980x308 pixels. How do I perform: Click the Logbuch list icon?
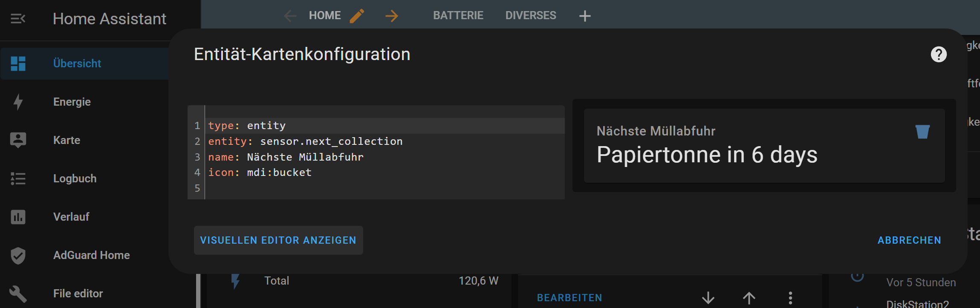pos(18,178)
